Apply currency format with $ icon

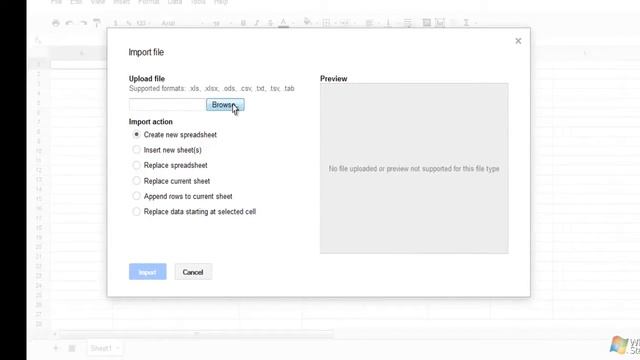[x=116, y=23]
